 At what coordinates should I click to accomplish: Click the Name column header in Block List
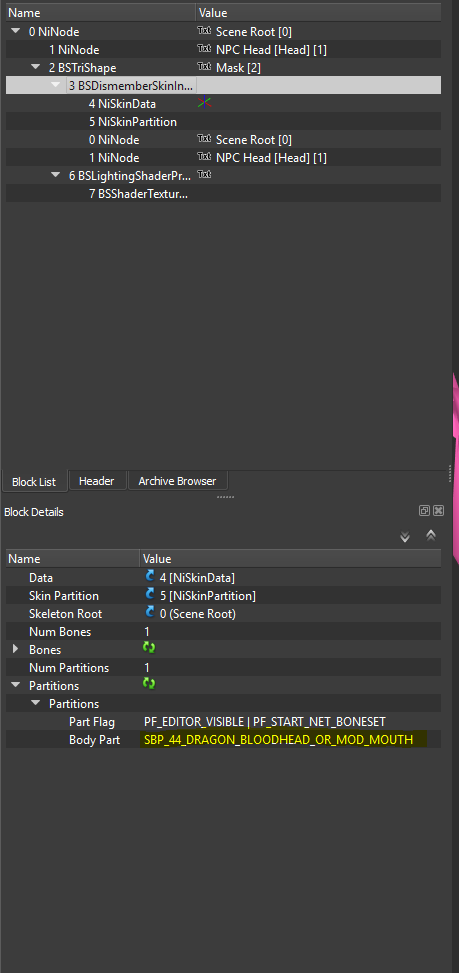(101, 12)
